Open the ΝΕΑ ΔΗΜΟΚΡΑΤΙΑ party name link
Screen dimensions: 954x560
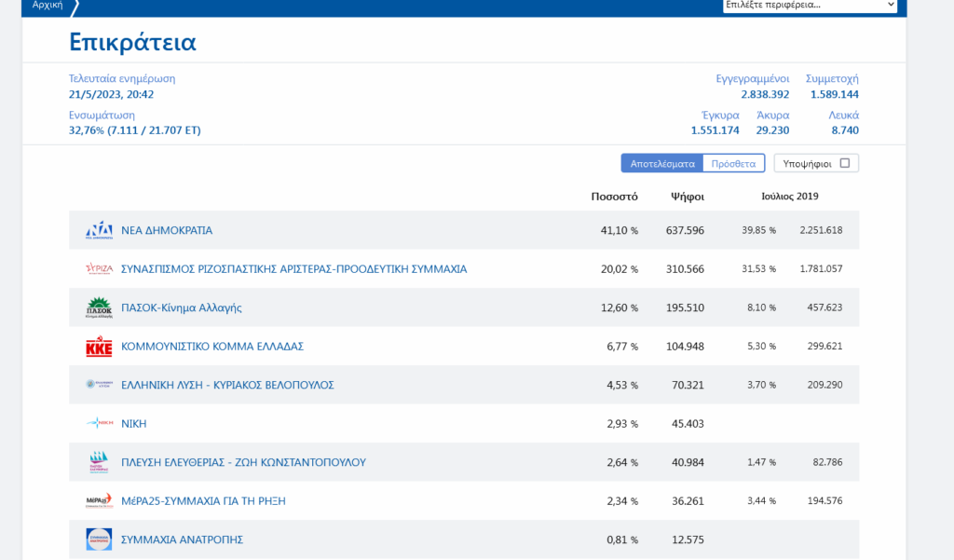[167, 230]
